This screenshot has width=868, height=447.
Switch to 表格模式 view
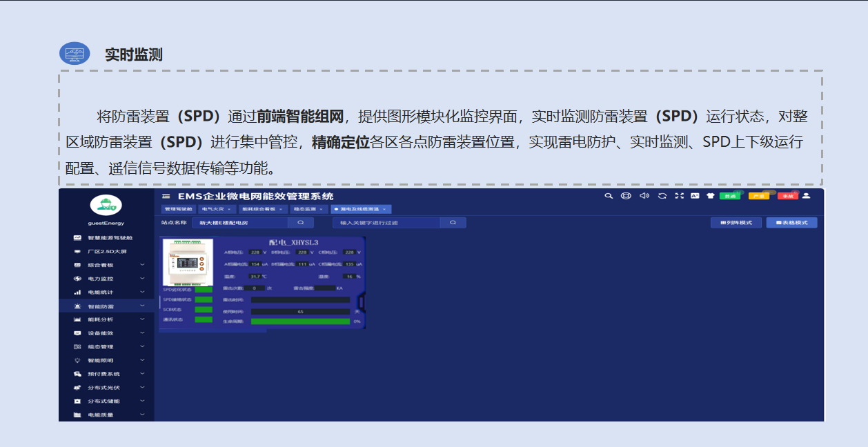(791, 223)
